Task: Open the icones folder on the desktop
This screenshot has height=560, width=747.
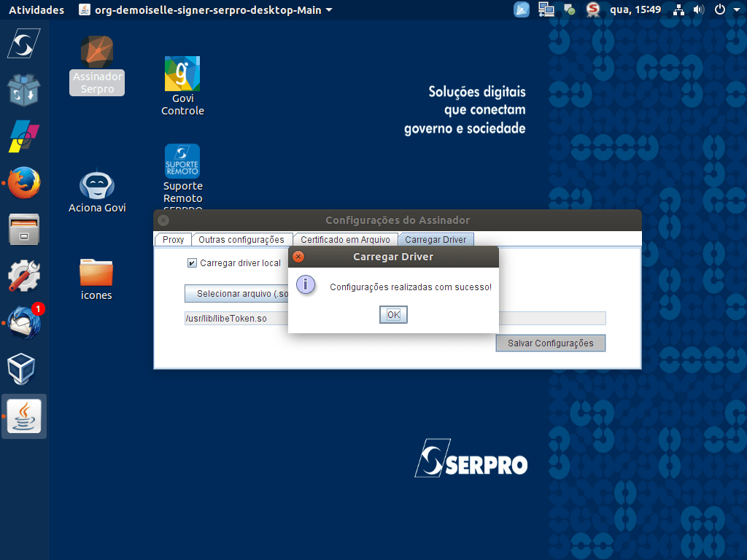Action: point(96,279)
